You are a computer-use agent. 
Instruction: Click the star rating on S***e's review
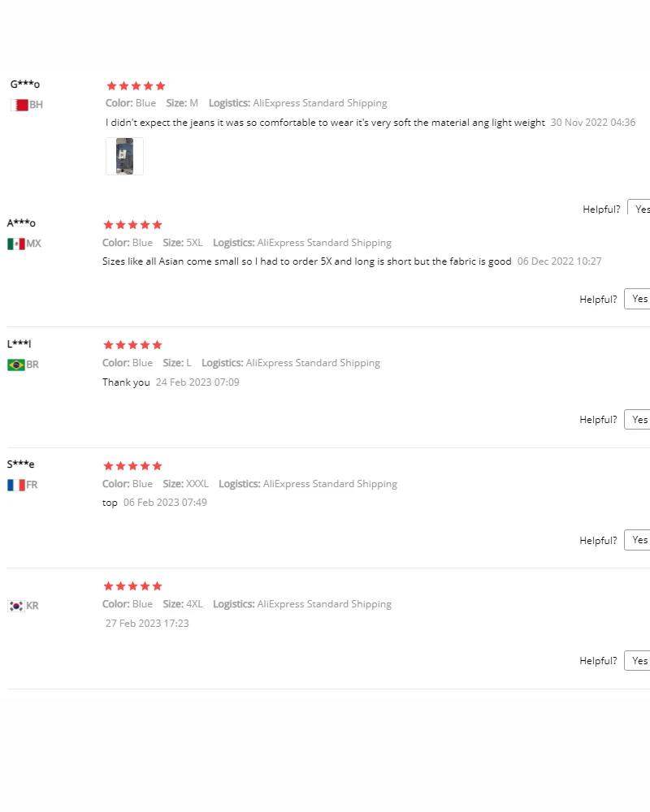pos(132,466)
